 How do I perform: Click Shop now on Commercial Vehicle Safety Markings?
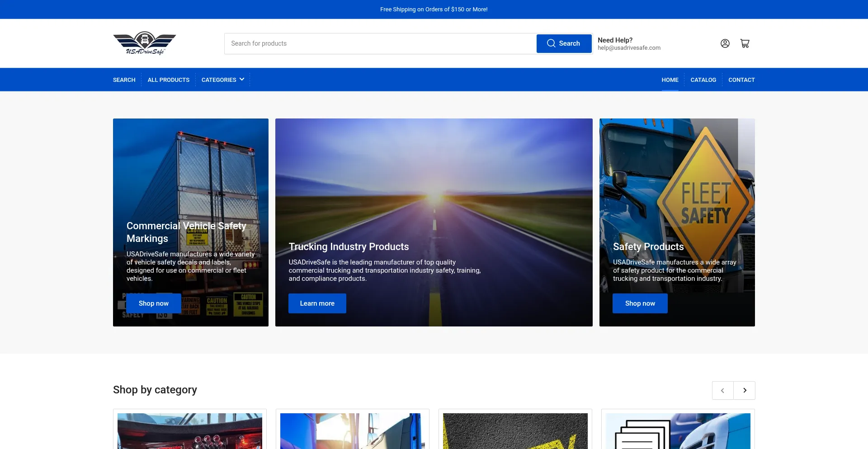click(x=154, y=303)
